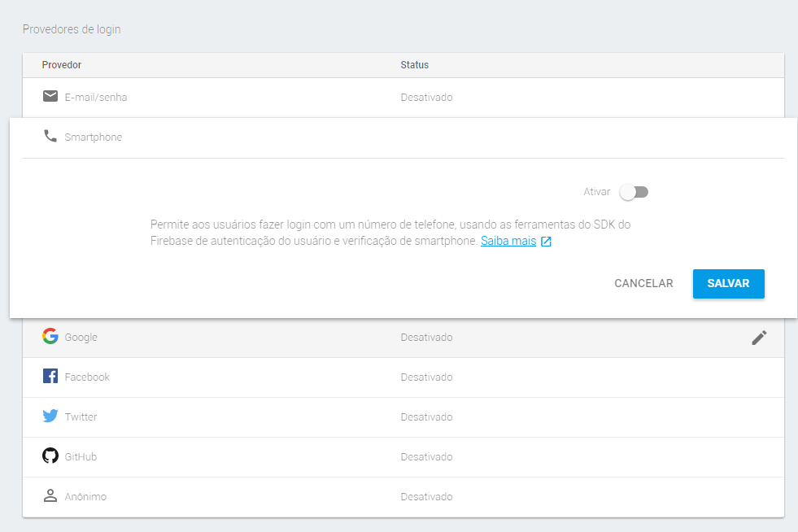Click external link icon beside Saiba mais
The height and width of the screenshot is (532, 798).
(x=546, y=242)
